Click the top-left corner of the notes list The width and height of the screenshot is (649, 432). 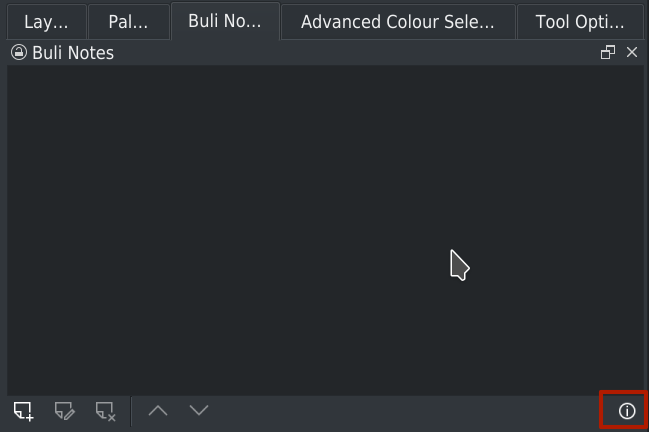tap(12, 72)
